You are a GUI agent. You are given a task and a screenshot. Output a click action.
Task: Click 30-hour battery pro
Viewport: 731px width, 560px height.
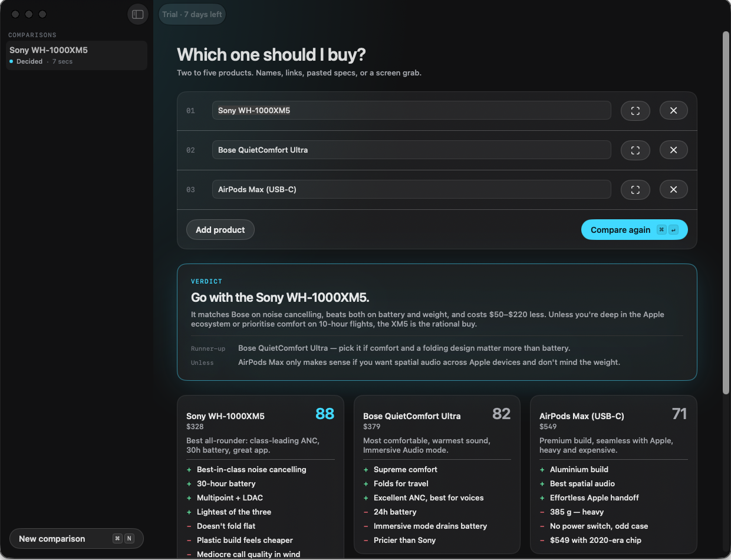[226, 484]
